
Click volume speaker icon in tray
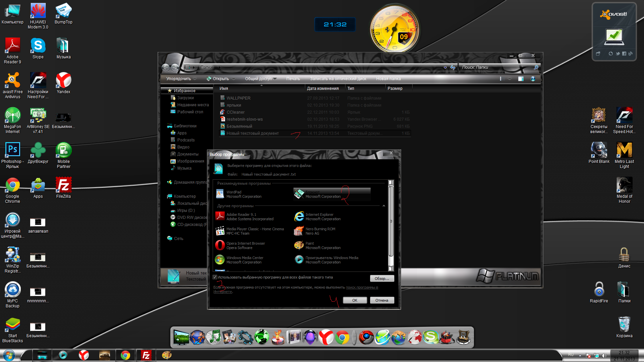tap(604, 356)
